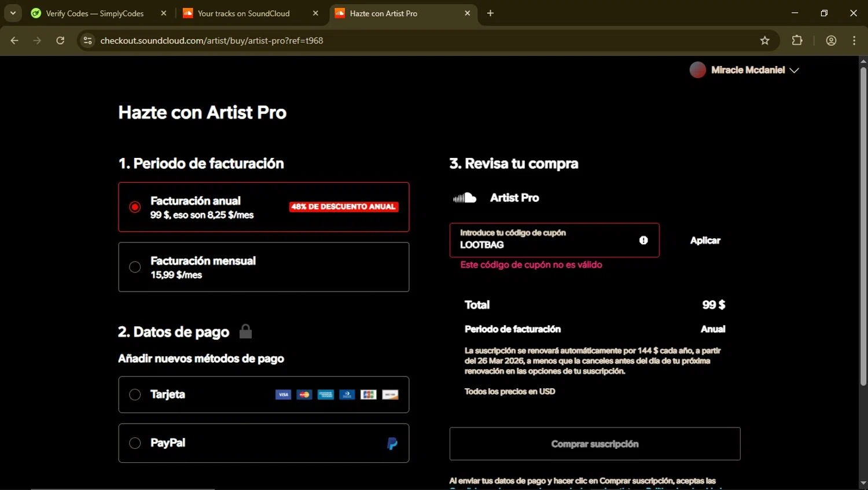Open Miracle Mcdaniel account dropdown
This screenshot has width=868, height=490.
[745, 70]
